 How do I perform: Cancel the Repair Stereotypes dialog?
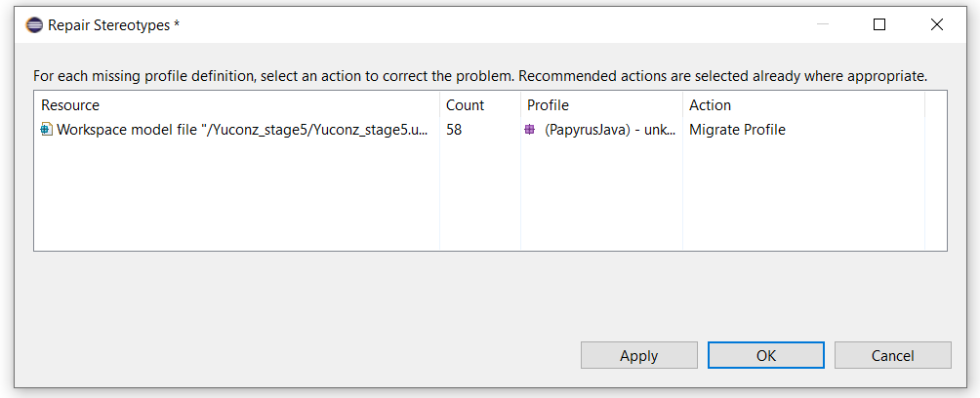[892, 355]
